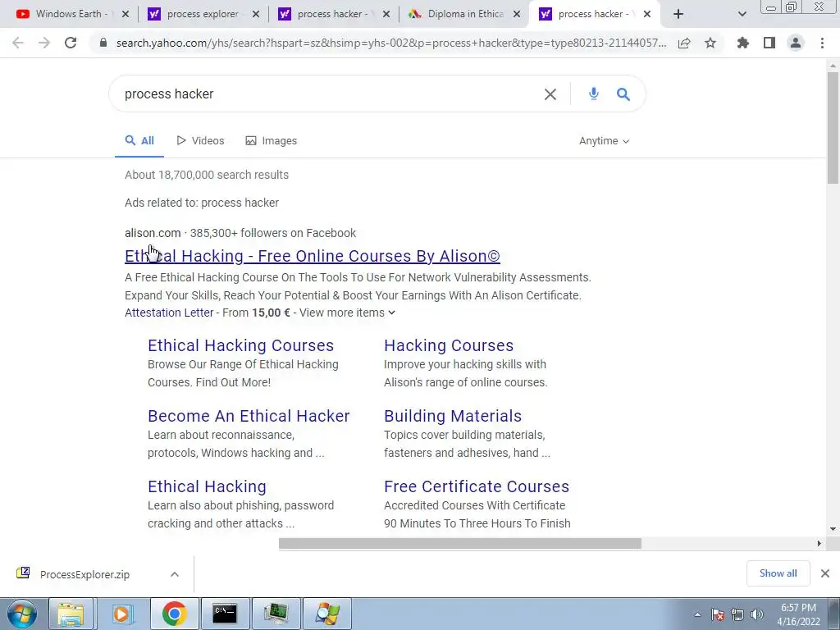Open the Task Manager taskbar icon
The width and height of the screenshot is (840, 630).
coord(276,614)
